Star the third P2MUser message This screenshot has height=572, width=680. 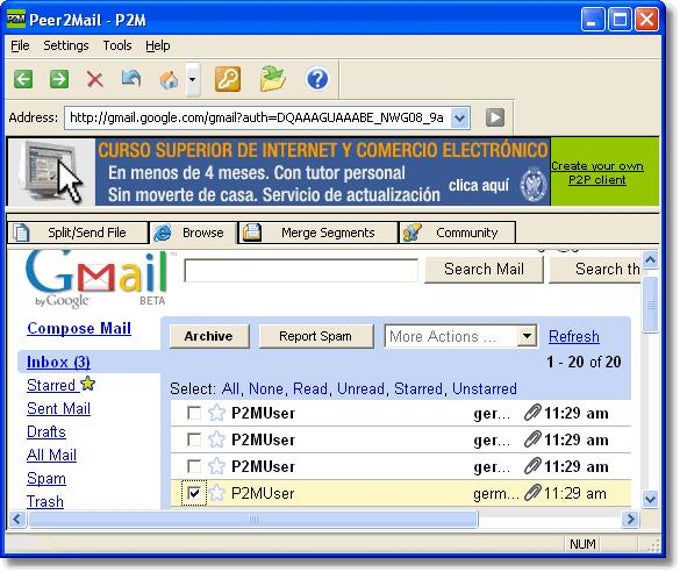coord(216,467)
